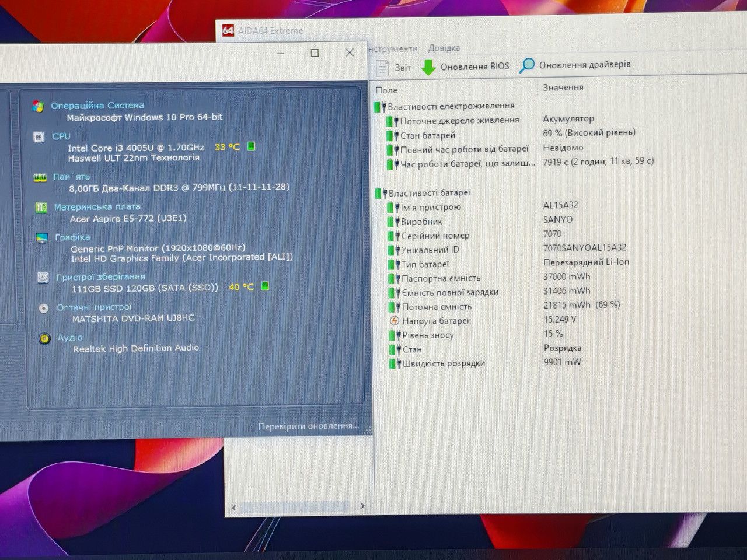Click the Аудіо speaker icon
The image size is (747, 560).
(x=44, y=338)
